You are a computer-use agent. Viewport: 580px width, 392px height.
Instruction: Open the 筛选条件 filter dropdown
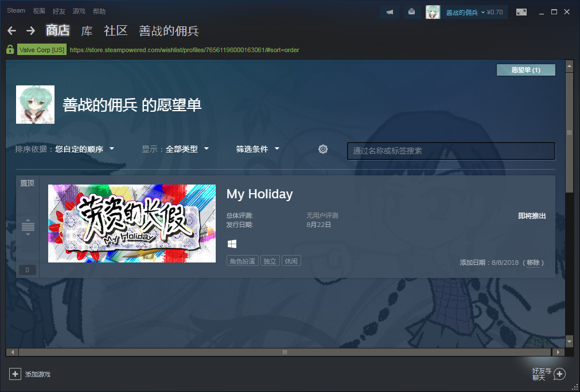[x=258, y=149]
